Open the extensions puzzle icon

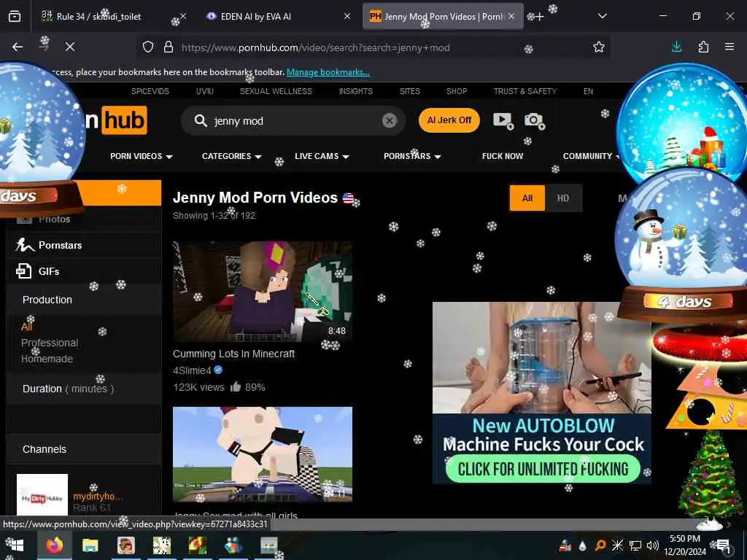pos(703,47)
